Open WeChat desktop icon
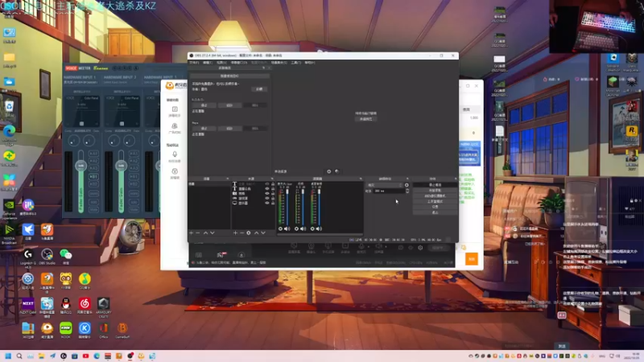Viewport: 644px width, 362px height. (x=66, y=256)
